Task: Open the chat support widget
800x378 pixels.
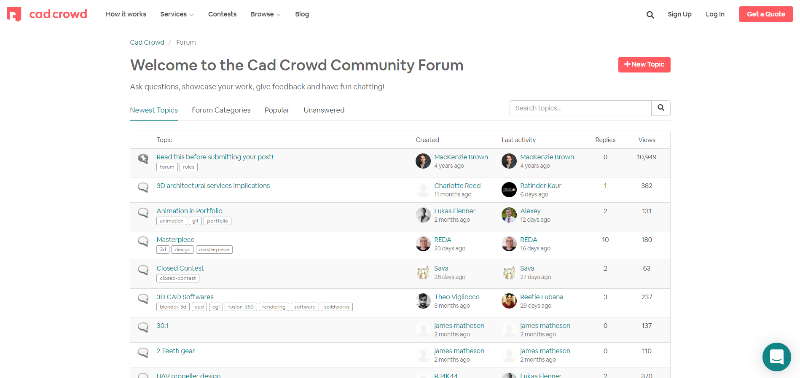Action: 777,357
